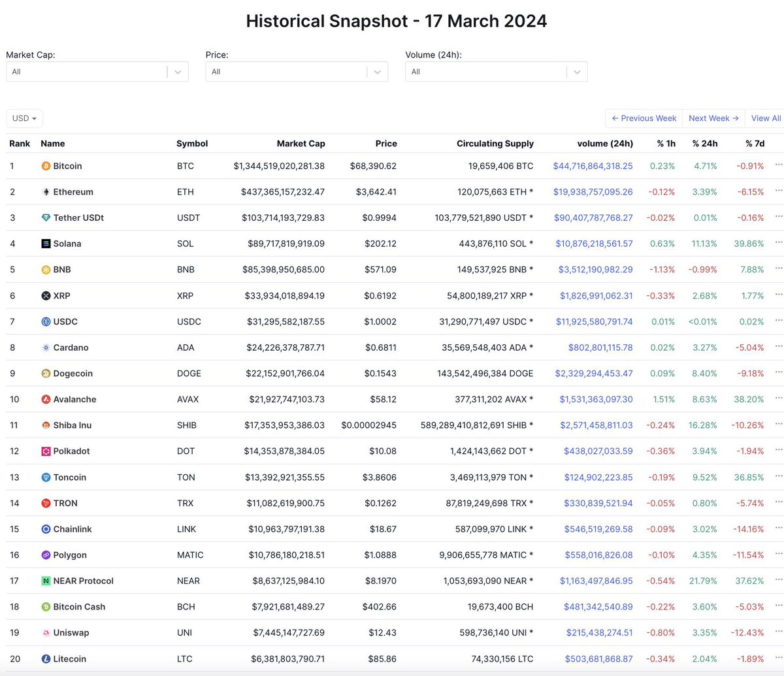Open the three-dot menu for Chainlink row
The height and width of the screenshot is (676, 784).
coord(778,528)
